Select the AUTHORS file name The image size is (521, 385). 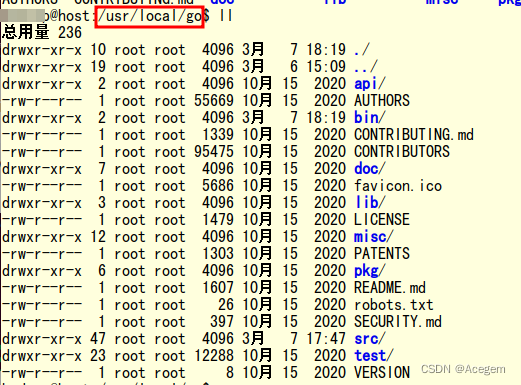(382, 101)
